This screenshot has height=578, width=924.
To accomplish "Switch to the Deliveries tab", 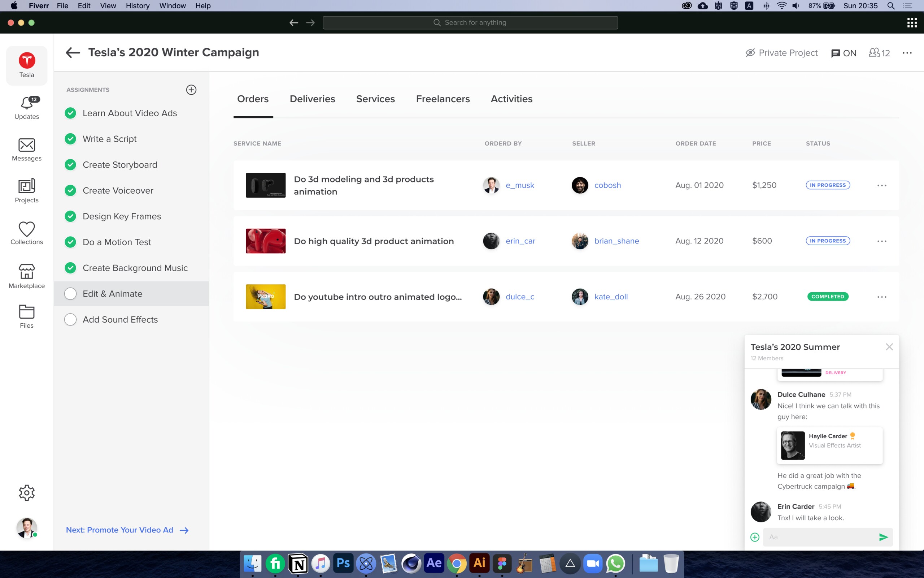I will 312,99.
